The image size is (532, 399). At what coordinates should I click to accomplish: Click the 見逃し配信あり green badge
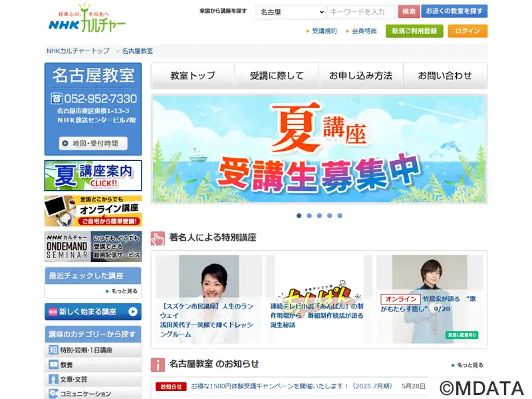[x=462, y=335]
